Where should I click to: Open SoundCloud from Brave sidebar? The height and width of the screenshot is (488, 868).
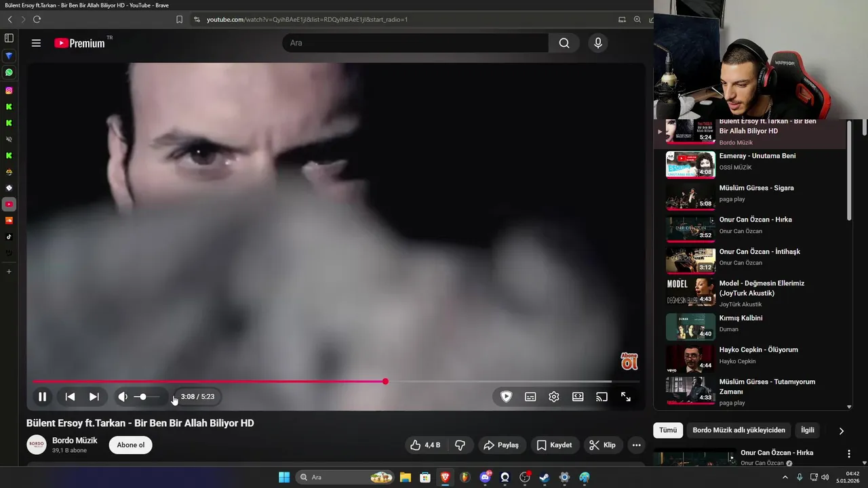(9, 220)
